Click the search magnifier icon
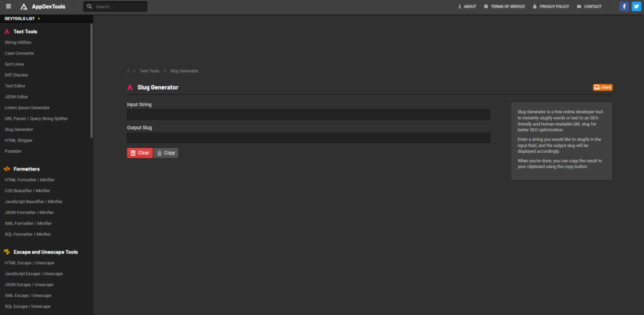This screenshot has width=644, height=315. click(x=89, y=6)
